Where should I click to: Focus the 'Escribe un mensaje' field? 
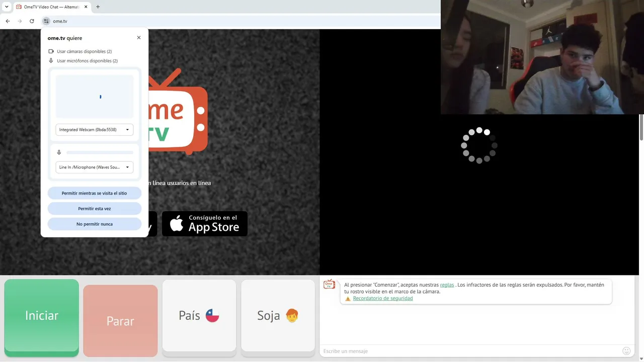point(470,351)
